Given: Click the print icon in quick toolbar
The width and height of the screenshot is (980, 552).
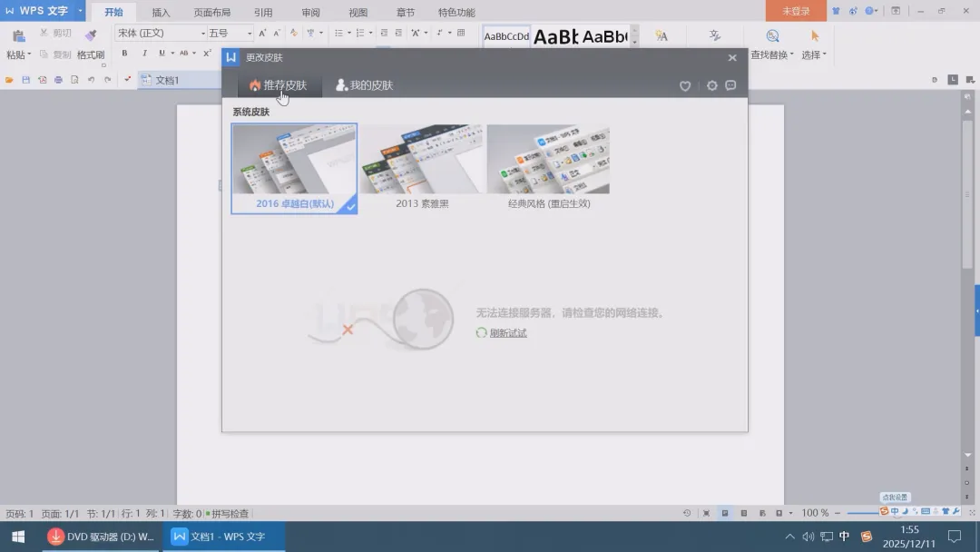Looking at the screenshot, I should click(x=58, y=80).
